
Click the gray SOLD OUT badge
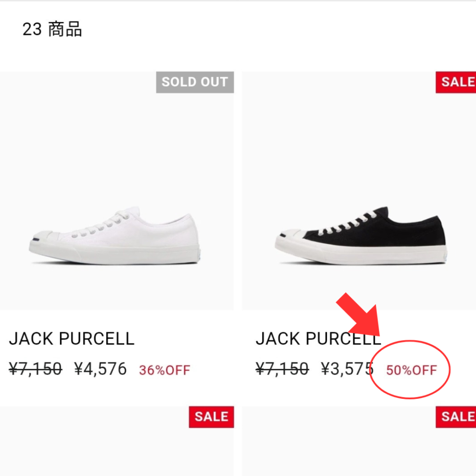tap(195, 82)
